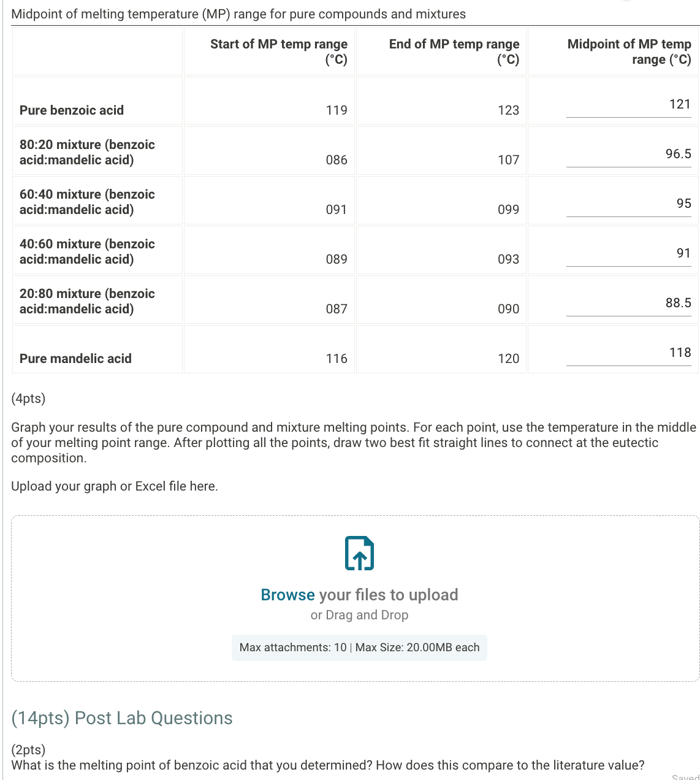Click the Max attachments info label

tap(359, 648)
